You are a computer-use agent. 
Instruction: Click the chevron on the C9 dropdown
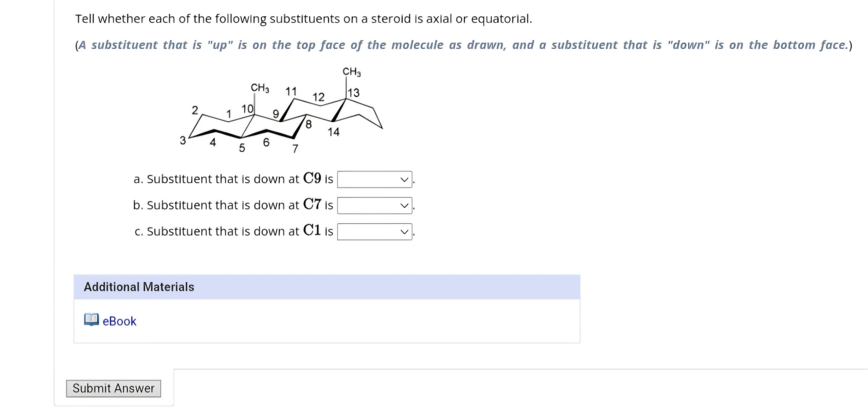[404, 179]
